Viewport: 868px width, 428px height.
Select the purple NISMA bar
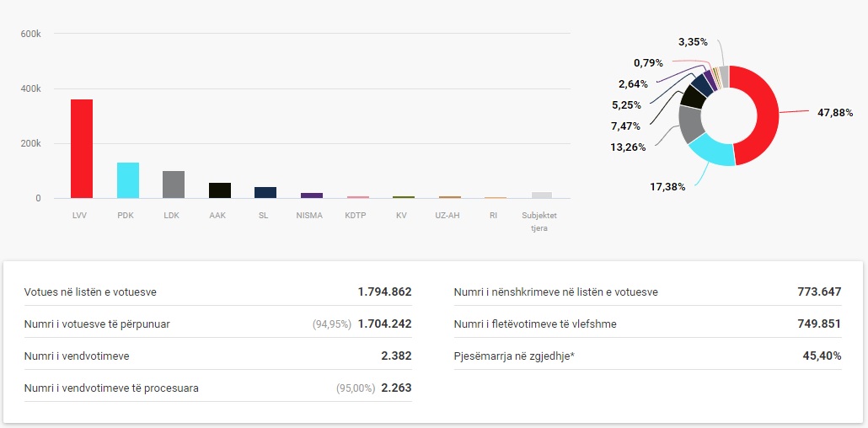pyautogui.click(x=312, y=195)
